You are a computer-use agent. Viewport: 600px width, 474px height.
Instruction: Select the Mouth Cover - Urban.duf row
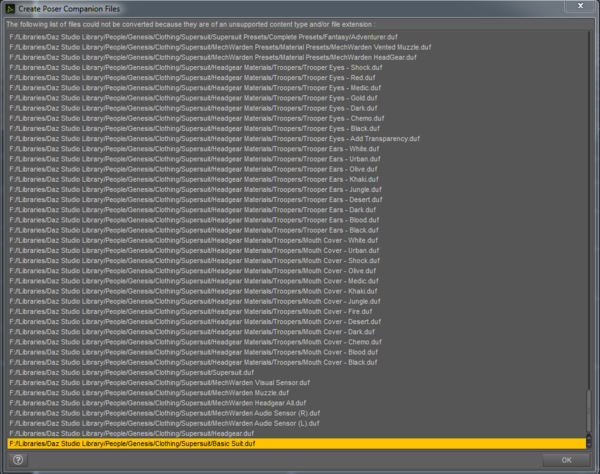[297, 251]
